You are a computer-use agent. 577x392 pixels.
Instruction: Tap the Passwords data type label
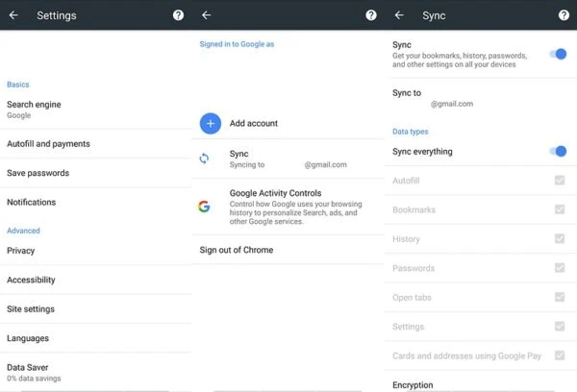pyautogui.click(x=414, y=268)
